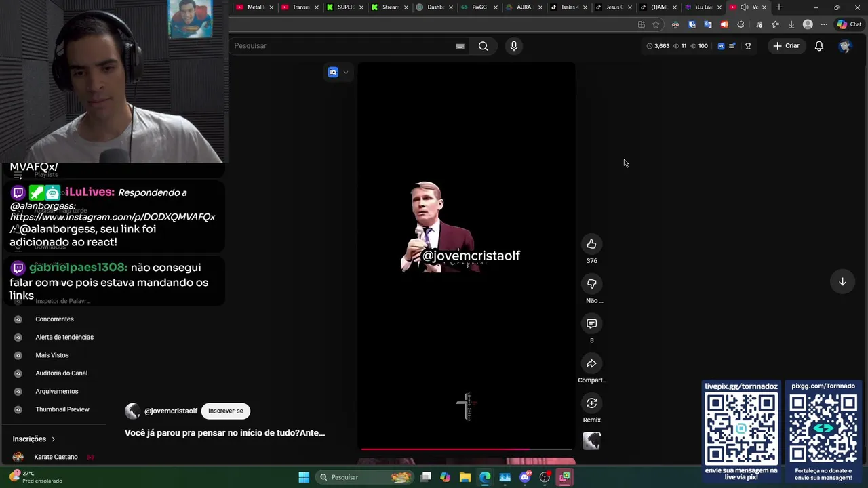Open the Copilot Chat button

click(849, 24)
